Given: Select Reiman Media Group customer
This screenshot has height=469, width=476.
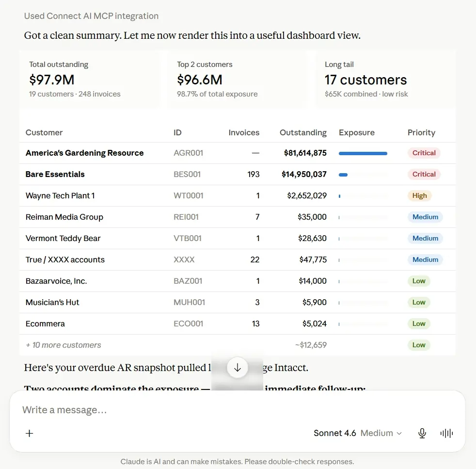Looking at the screenshot, I should coord(64,217).
